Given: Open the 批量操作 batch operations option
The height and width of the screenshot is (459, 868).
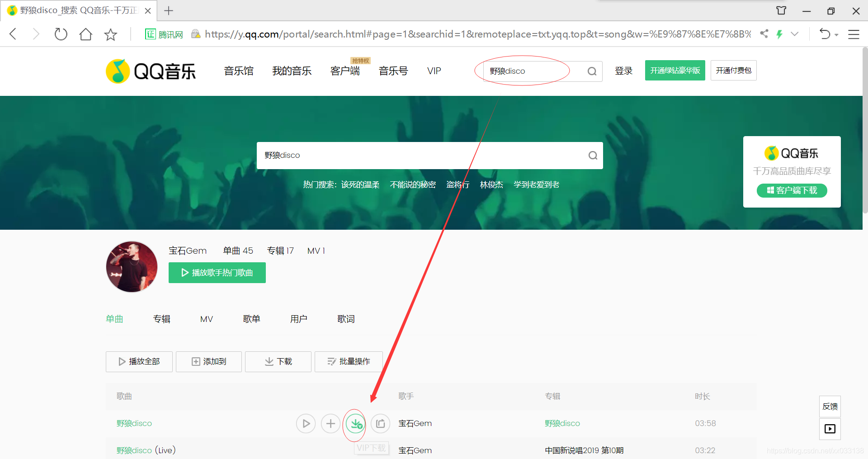Looking at the screenshot, I should pyautogui.click(x=348, y=361).
